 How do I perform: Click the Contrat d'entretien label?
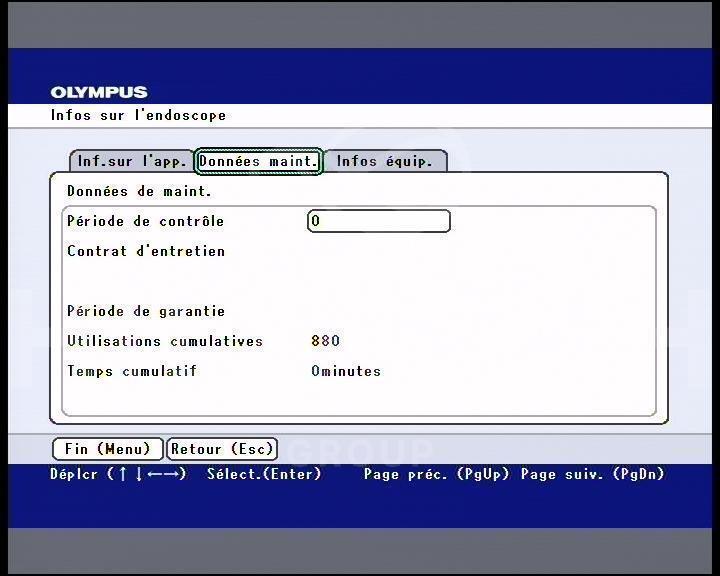pyautogui.click(x=146, y=251)
